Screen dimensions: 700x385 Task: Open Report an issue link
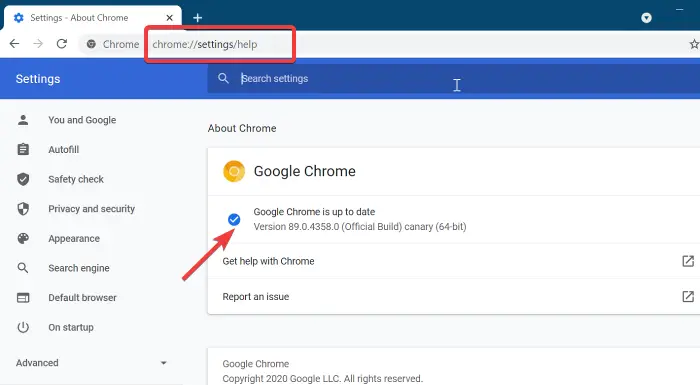256,297
